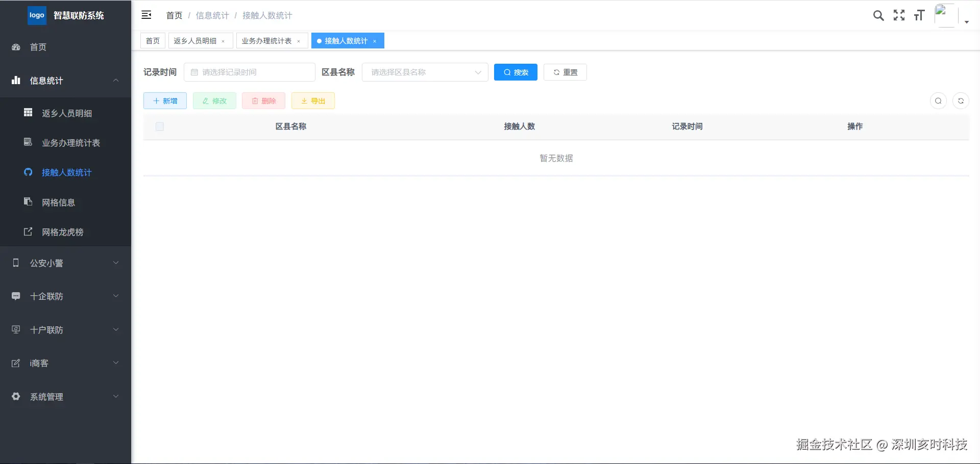Collapse sidebar with hamburger menu icon

[x=146, y=15]
